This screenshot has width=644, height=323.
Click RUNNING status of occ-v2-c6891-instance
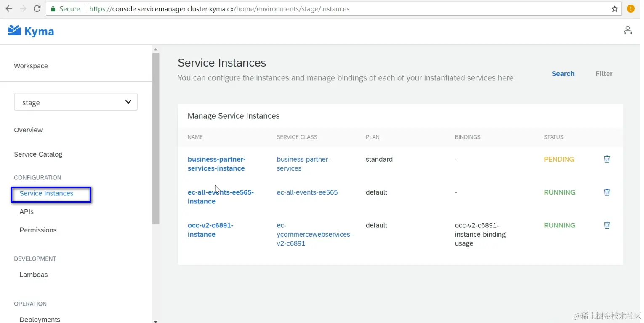pyautogui.click(x=559, y=225)
